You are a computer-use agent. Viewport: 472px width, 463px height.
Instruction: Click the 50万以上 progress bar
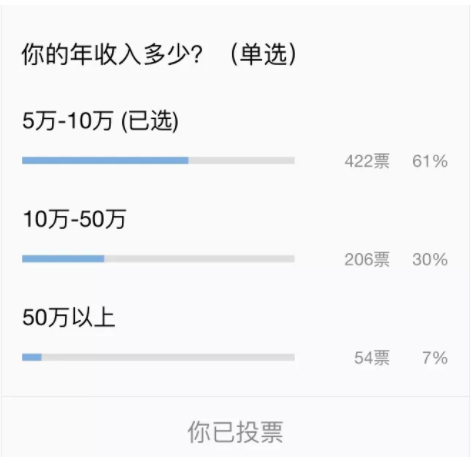(x=158, y=357)
